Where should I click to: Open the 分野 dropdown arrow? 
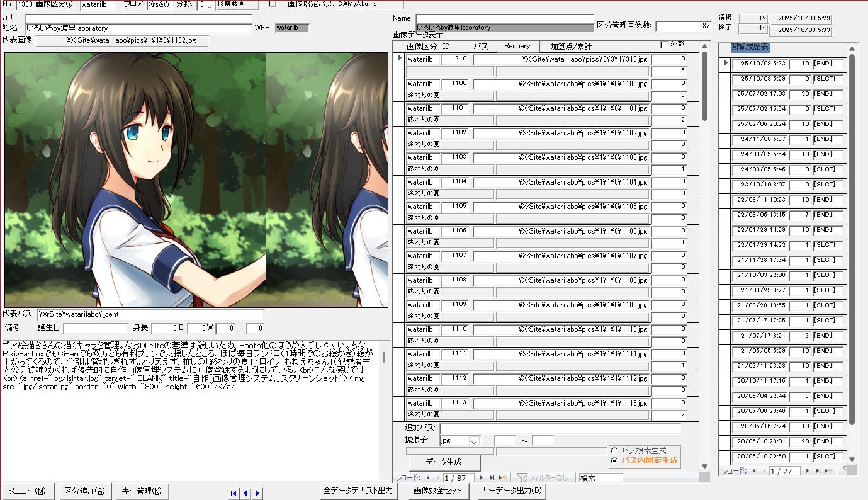tap(209, 6)
